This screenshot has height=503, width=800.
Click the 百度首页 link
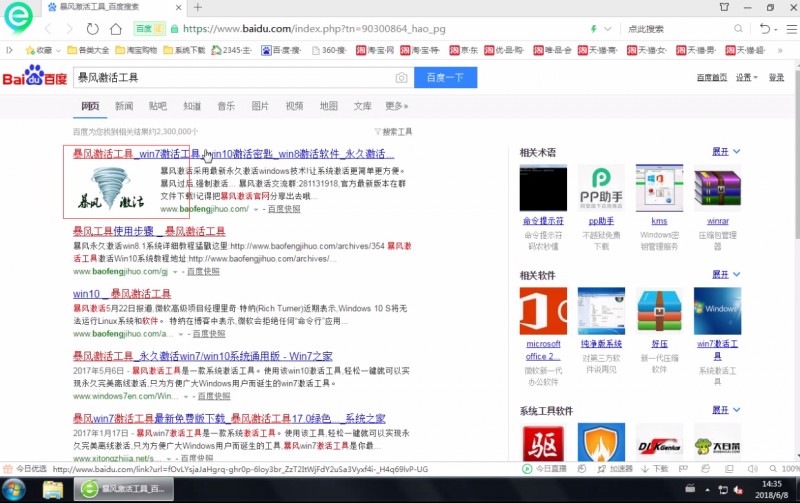coord(712,77)
